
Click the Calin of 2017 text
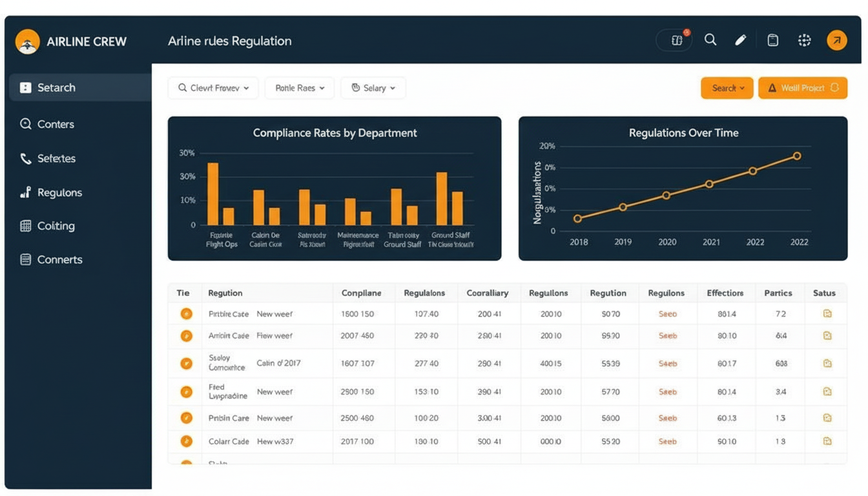[278, 363]
